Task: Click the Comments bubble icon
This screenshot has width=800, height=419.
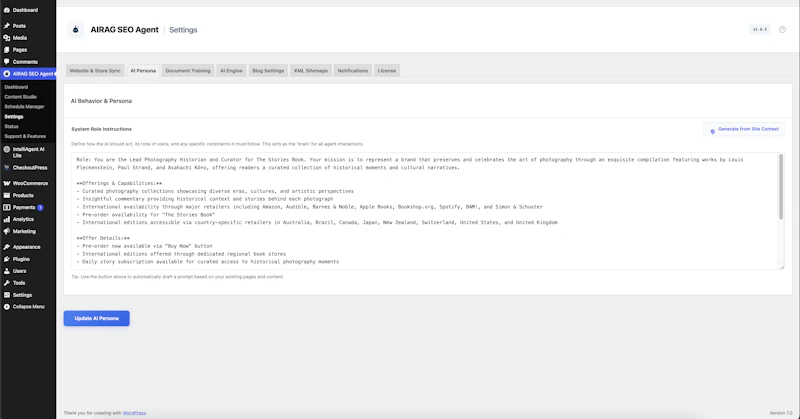Action: click(x=7, y=62)
